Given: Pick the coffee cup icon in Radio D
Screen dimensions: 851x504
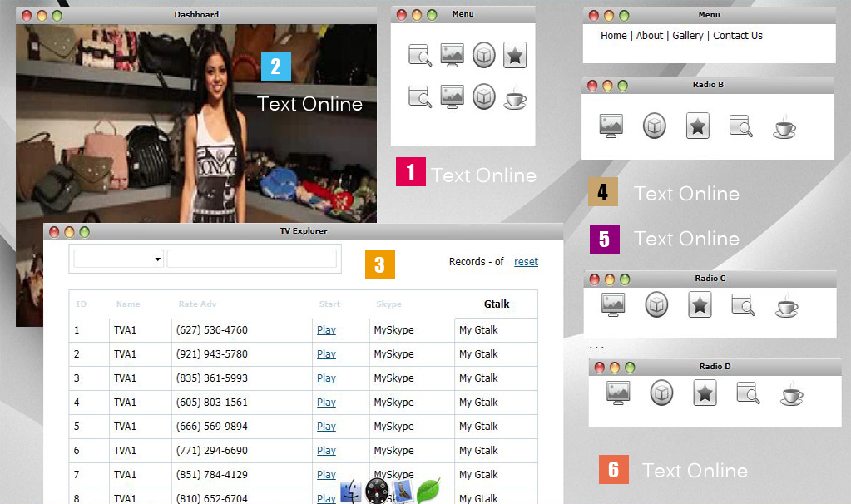Looking at the screenshot, I should pyautogui.click(x=791, y=394).
